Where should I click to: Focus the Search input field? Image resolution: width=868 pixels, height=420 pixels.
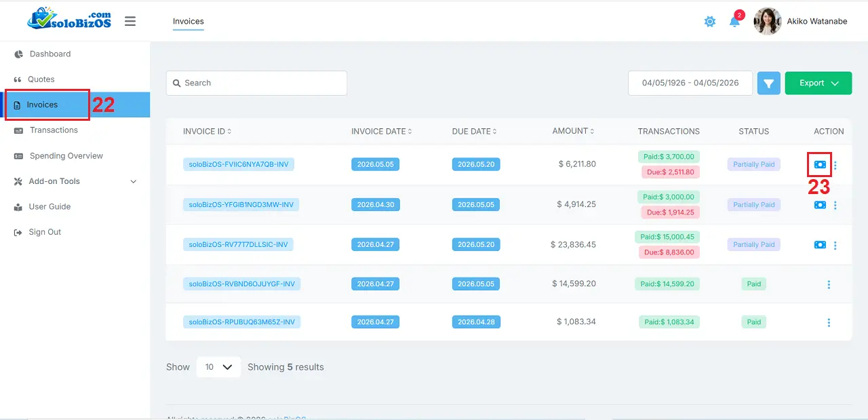256,83
